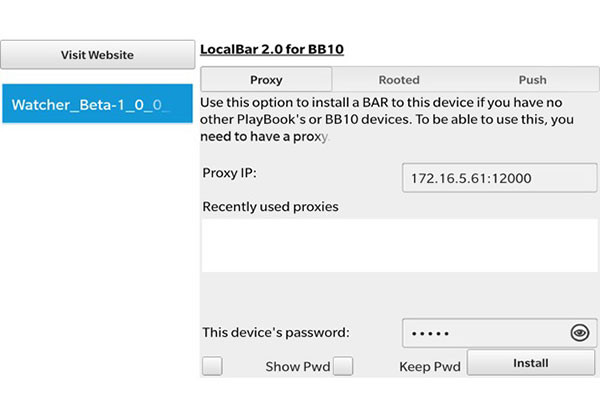Click the This device's password label

click(x=276, y=332)
